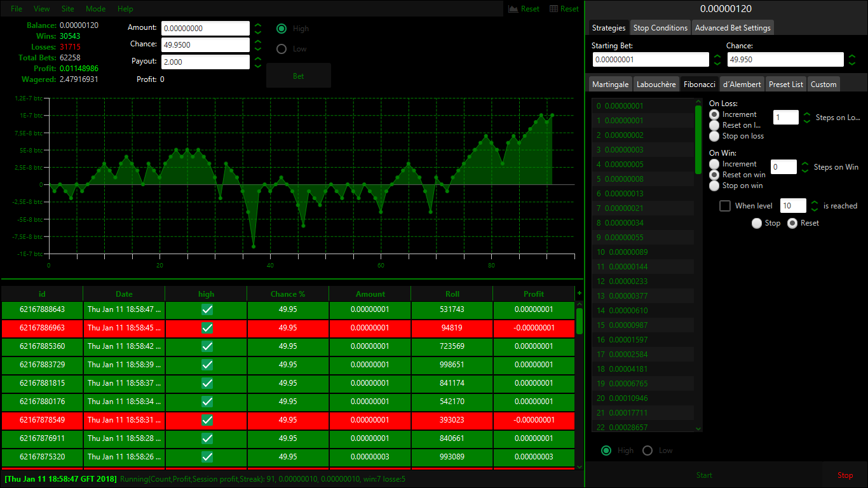Choose Stop on loss option
The image size is (868, 488).
click(714, 136)
